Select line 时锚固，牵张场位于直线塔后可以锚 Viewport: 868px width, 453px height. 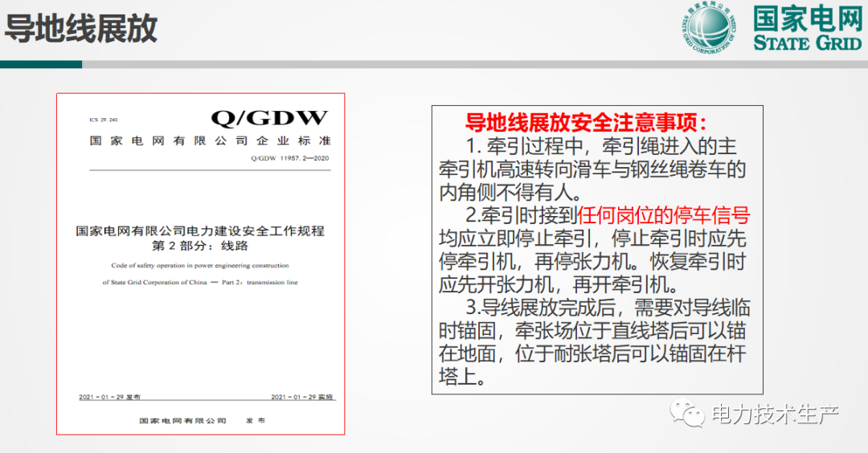592,331
